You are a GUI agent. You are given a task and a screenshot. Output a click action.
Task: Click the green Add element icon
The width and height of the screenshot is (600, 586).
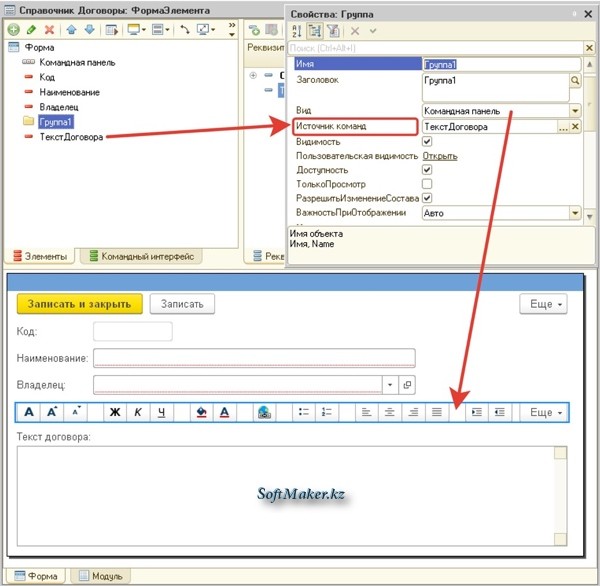point(13,30)
